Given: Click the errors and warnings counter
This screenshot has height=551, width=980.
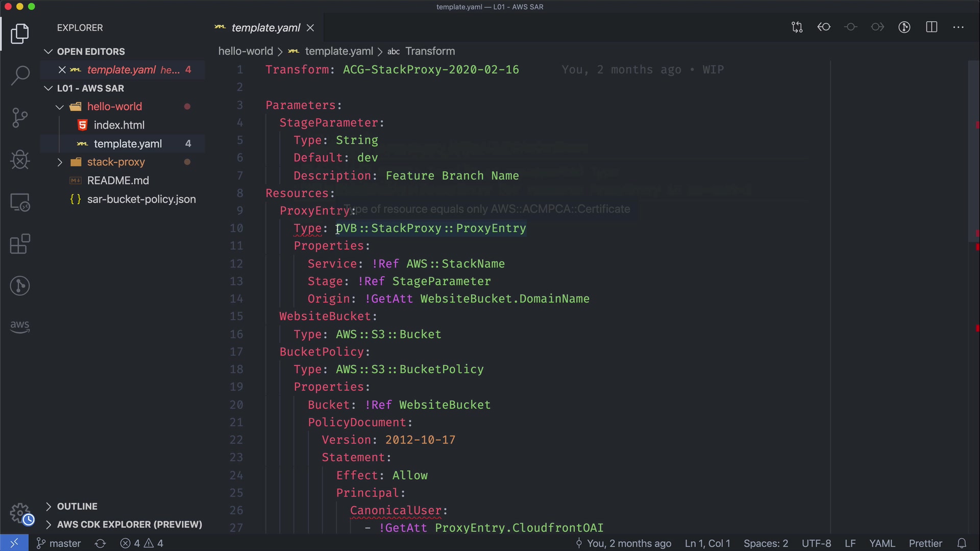Looking at the screenshot, I should (x=142, y=543).
